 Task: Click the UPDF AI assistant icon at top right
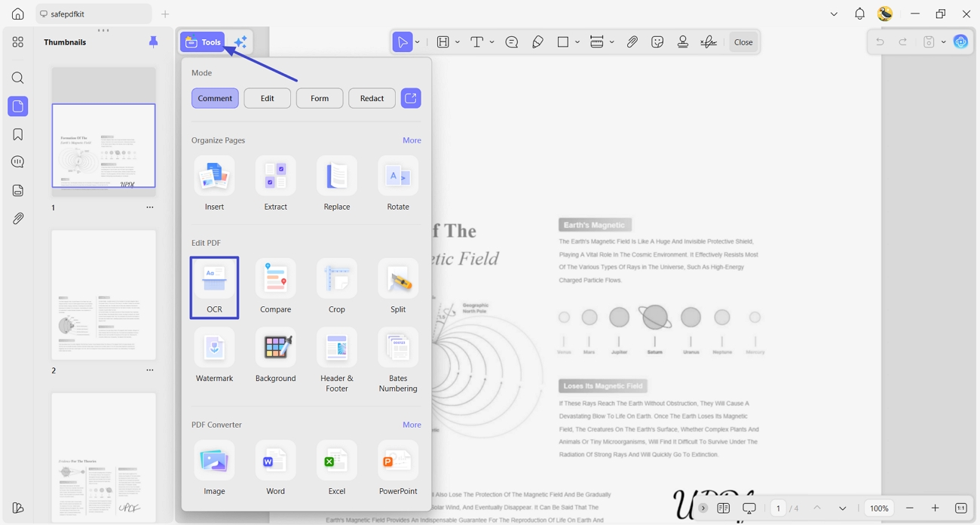click(x=960, y=42)
